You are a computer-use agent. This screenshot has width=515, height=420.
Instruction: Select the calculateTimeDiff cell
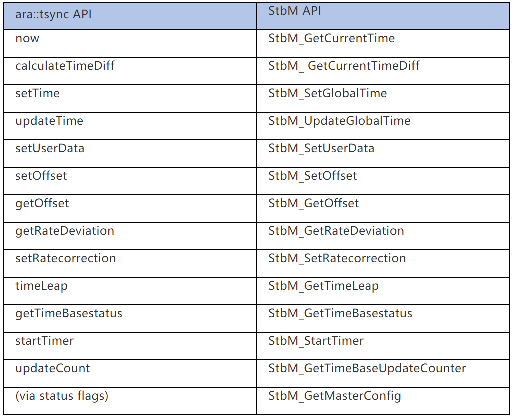click(x=65, y=66)
